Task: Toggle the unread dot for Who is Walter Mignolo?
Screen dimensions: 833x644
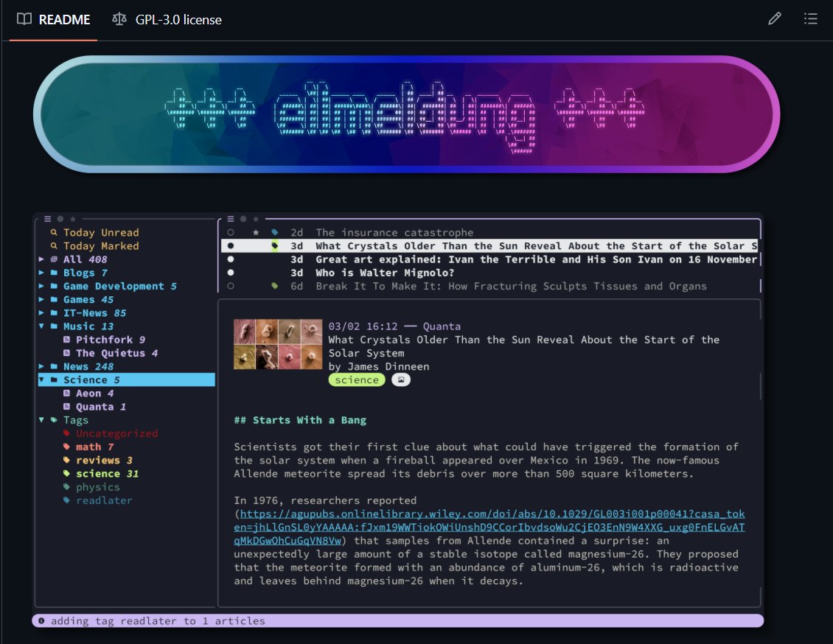Action: pyautogui.click(x=231, y=273)
